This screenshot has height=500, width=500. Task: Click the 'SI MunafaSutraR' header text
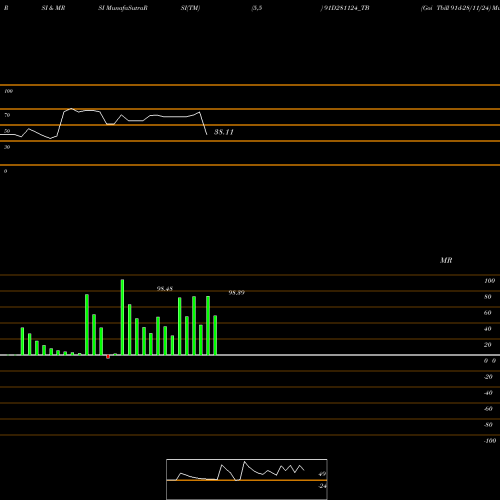click(123, 8)
